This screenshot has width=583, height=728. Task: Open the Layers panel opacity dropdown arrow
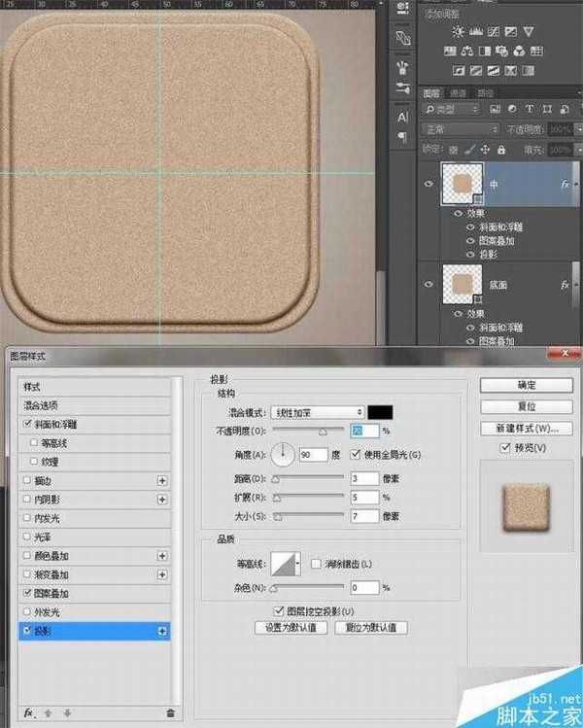[578, 128]
